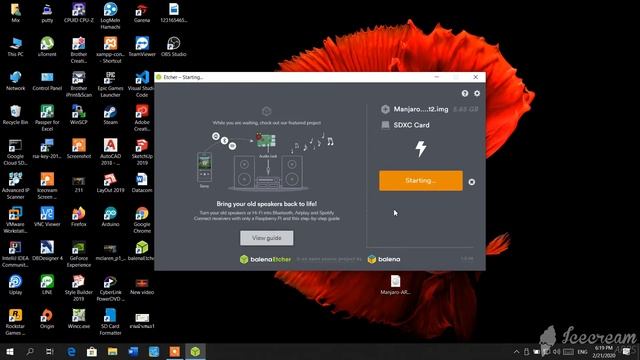Click the Manjaro....t2.img file name

coord(421,109)
